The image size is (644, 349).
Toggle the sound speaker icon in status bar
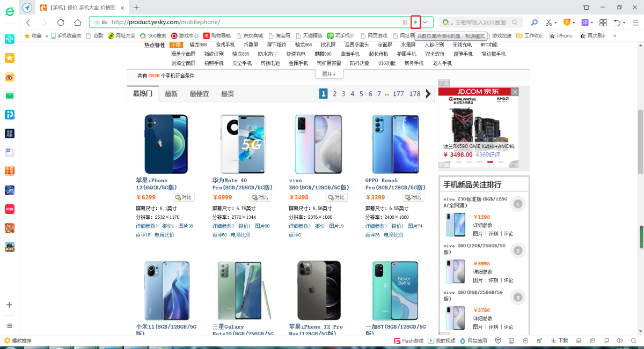(x=620, y=340)
